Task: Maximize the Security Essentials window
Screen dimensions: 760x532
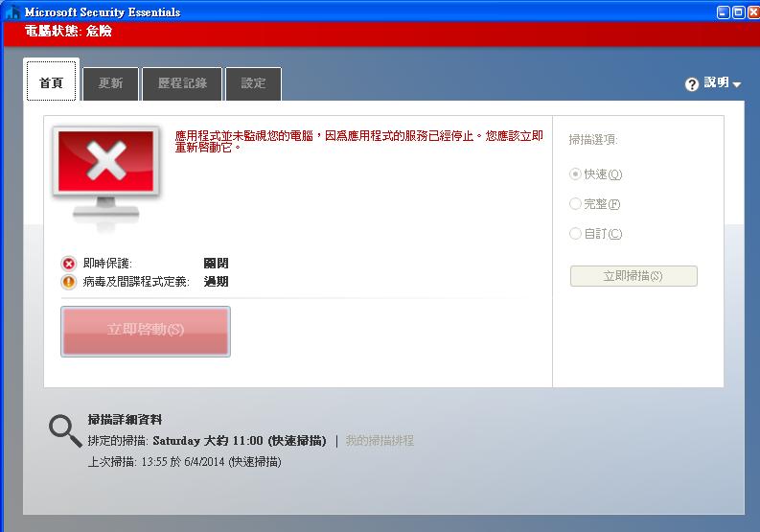Action: tap(739, 12)
